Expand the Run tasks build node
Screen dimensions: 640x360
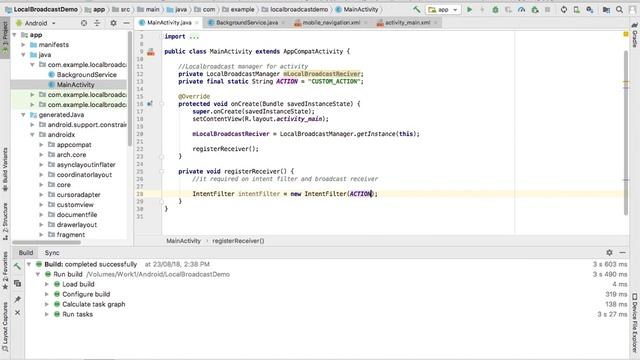click(47, 314)
